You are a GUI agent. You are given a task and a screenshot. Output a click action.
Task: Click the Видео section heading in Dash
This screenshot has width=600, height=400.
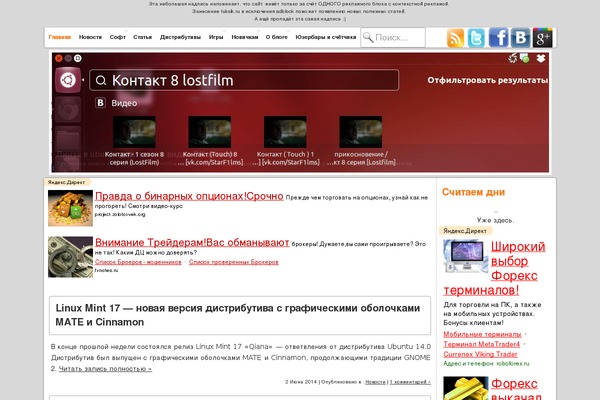coord(124,103)
